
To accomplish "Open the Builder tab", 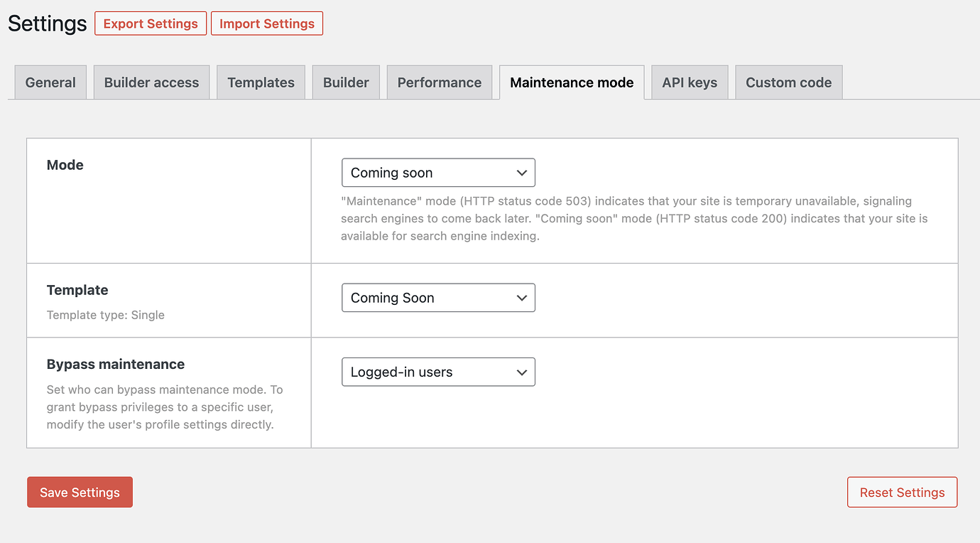I will coord(346,82).
